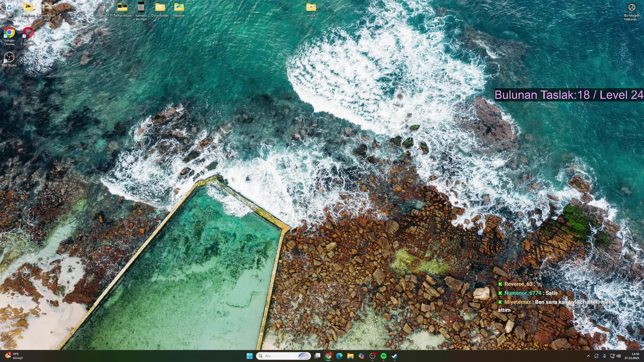The image size is (644, 362).
Task: Select the Telifsiz müzik folder
Action: tap(122, 10)
